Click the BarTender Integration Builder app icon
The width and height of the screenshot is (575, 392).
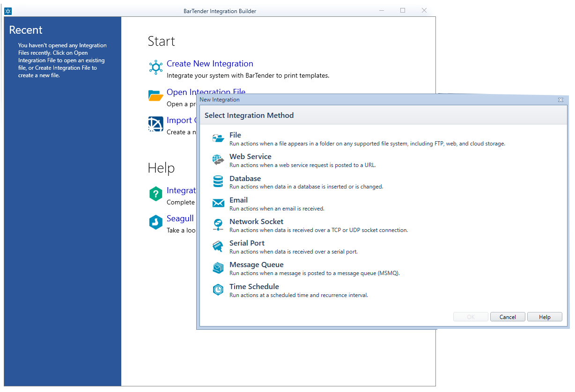(8, 11)
